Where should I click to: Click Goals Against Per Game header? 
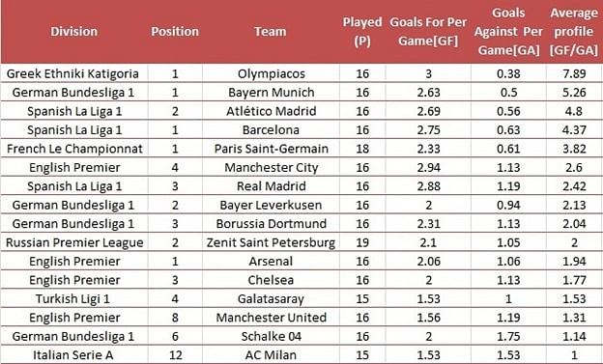[x=508, y=32]
